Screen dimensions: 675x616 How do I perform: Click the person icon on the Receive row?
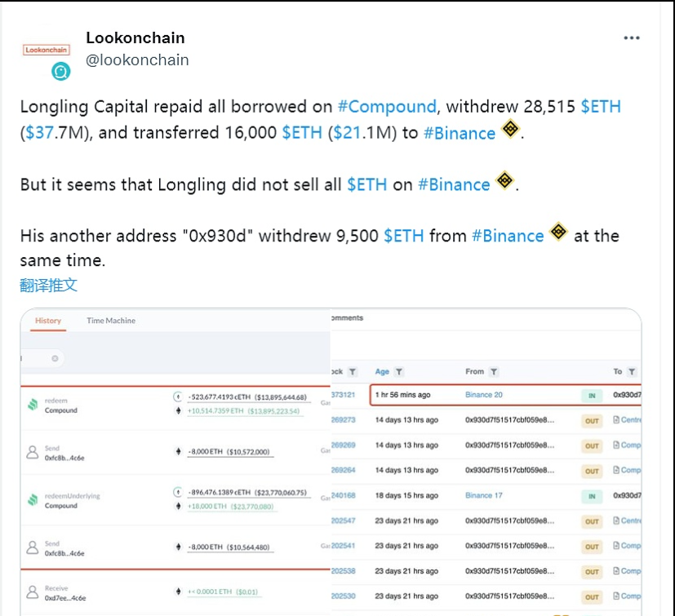coord(33,592)
